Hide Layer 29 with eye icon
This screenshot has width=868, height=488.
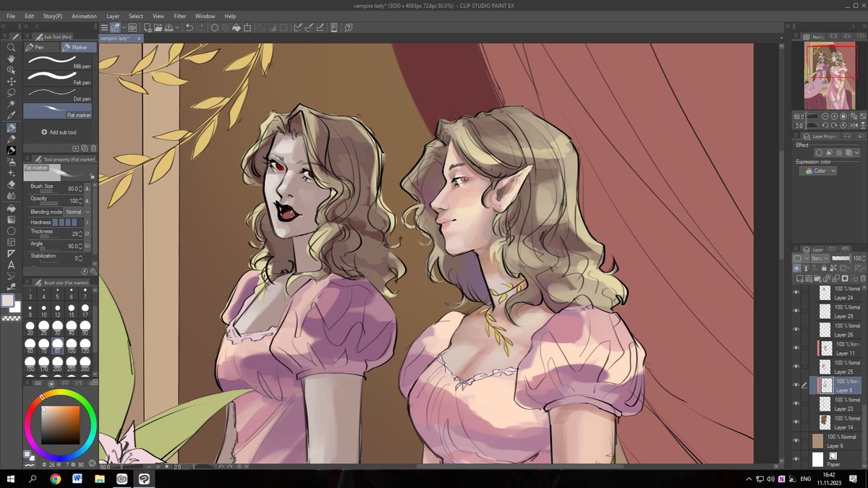pyautogui.click(x=796, y=311)
